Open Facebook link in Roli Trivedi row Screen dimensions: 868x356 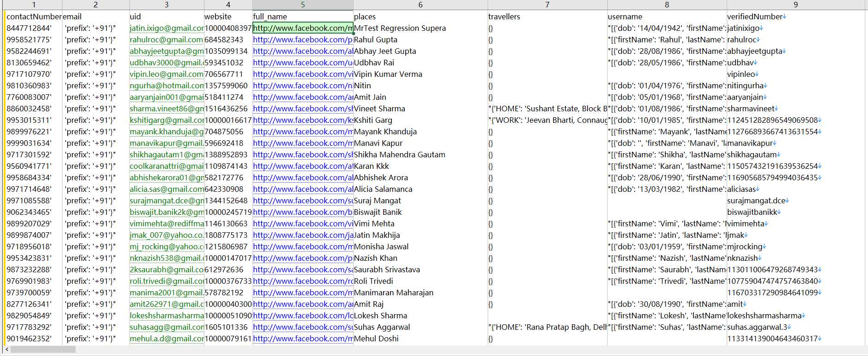coord(303,281)
